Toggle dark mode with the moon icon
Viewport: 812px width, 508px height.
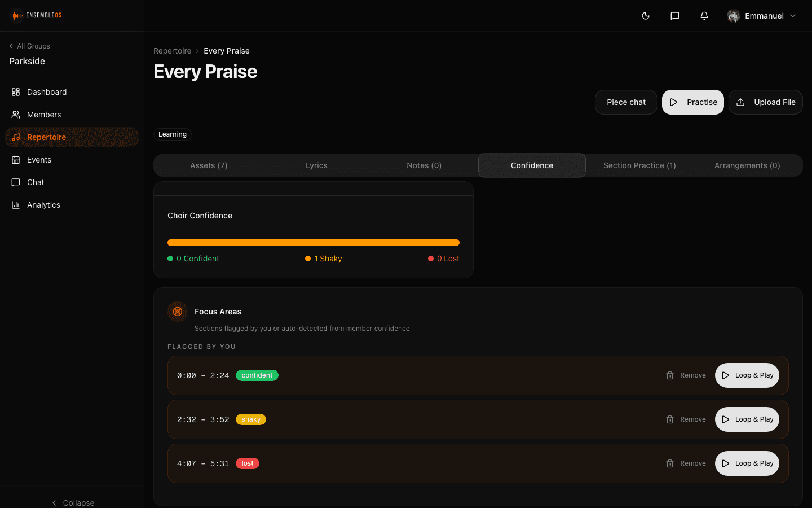(x=646, y=16)
